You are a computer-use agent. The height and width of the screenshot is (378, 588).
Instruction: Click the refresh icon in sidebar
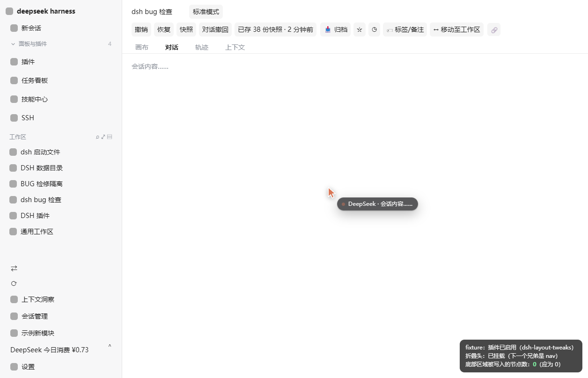pyautogui.click(x=14, y=283)
